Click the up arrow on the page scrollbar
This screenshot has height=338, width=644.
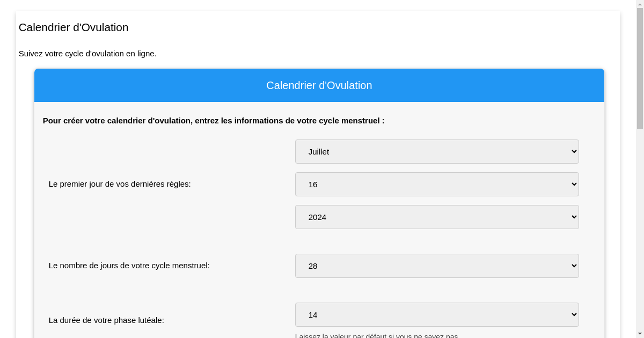click(x=640, y=4)
